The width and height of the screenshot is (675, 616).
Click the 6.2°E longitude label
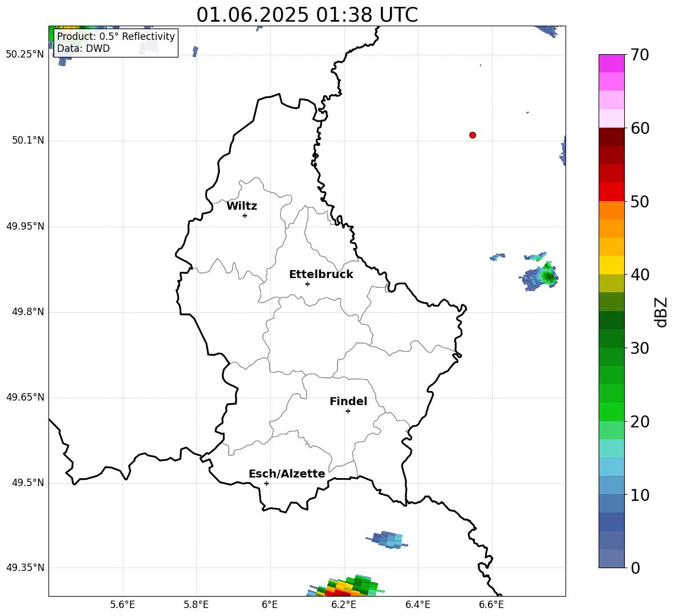coord(344,605)
